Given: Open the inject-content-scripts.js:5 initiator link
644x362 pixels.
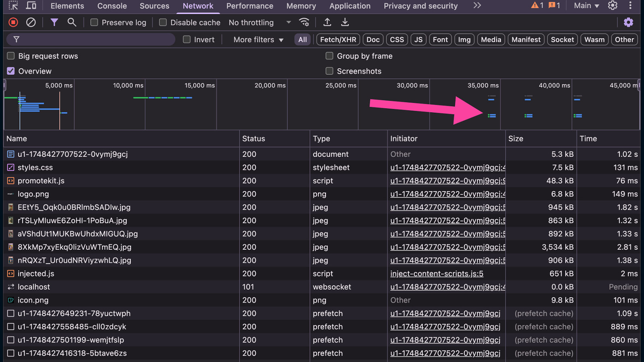Looking at the screenshot, I should point(437,274).
